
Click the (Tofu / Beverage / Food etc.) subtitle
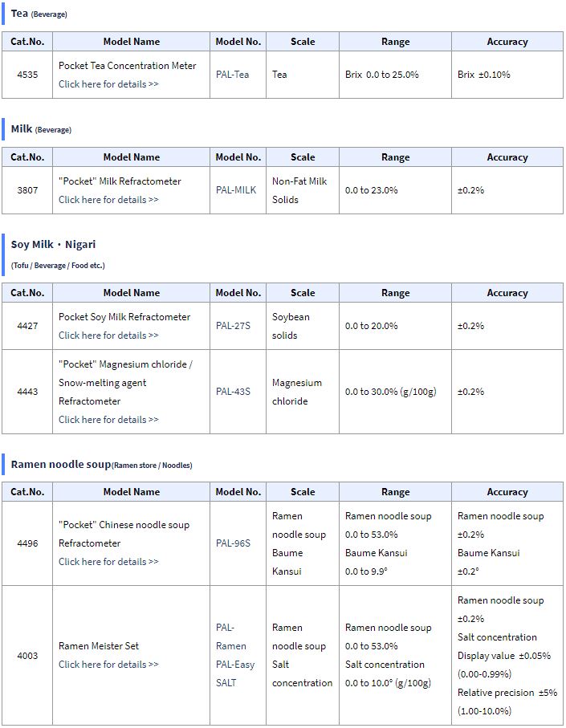pyautogui.click(x=58, y=266)
